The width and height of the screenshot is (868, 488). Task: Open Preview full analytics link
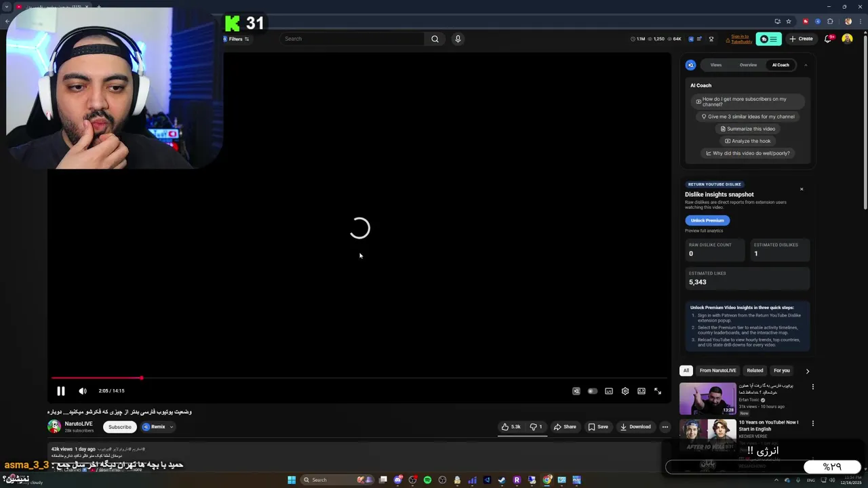point(704,231)
